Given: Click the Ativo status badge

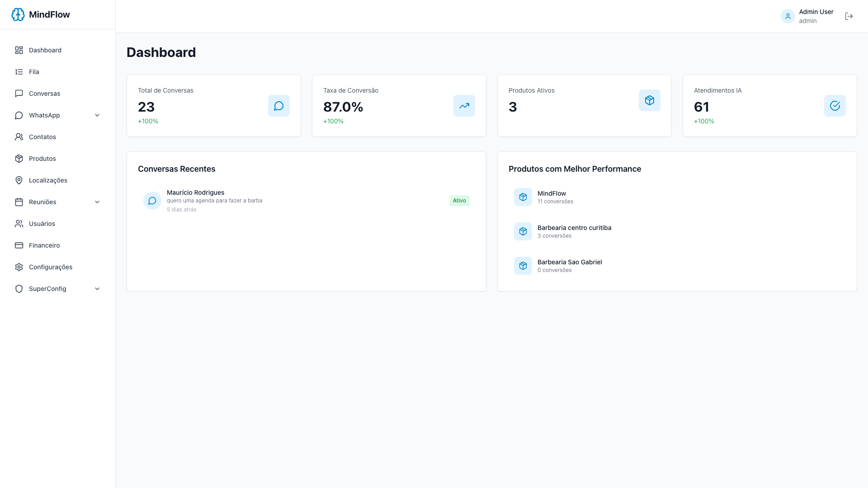Looking at the screenshot, I should (459, 201).
